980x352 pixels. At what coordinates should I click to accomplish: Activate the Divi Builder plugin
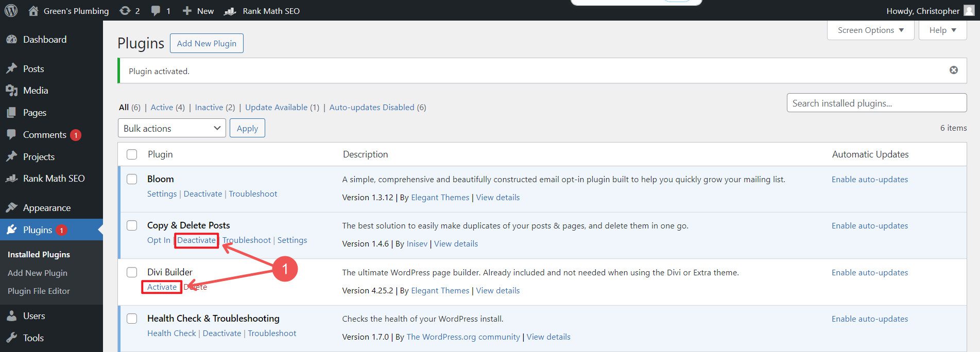click(x=162, y=287)
